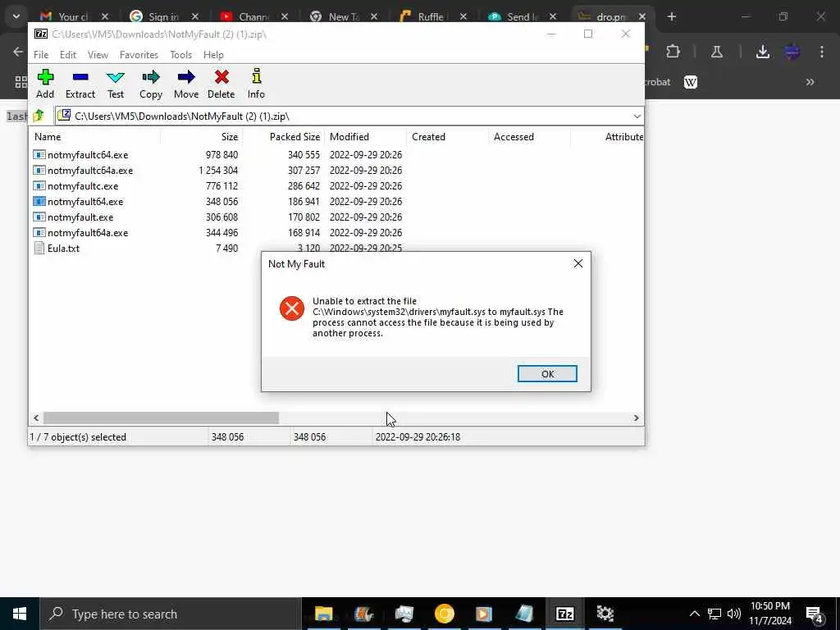Click the scroll left arrow
This screenshot has width=840, height=630.
coord(36,418)
